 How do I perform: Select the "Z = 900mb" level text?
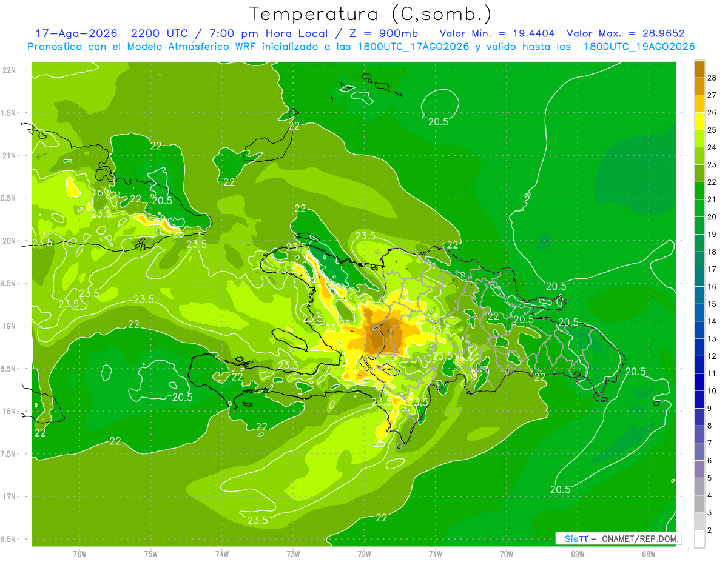tap(383, 33)
